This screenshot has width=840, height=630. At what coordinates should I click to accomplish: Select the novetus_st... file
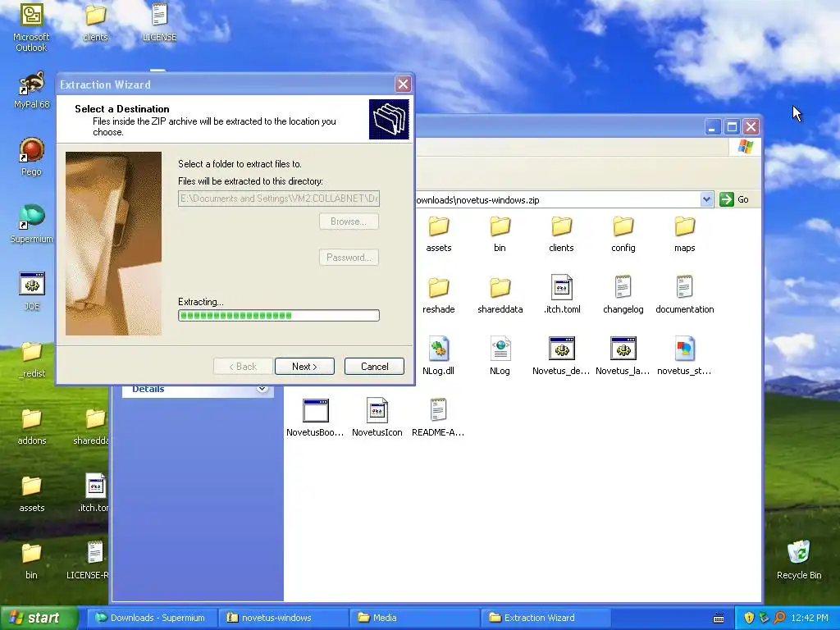[684, 356]
